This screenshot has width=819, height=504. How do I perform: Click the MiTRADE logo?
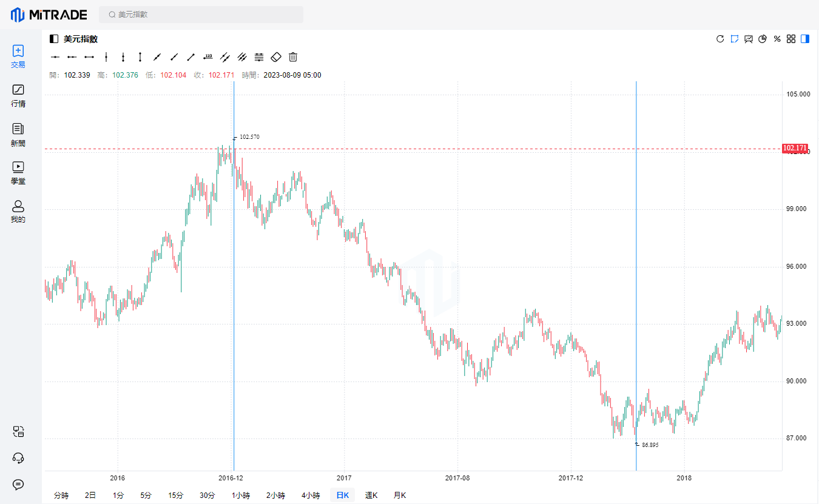(49, 15)
